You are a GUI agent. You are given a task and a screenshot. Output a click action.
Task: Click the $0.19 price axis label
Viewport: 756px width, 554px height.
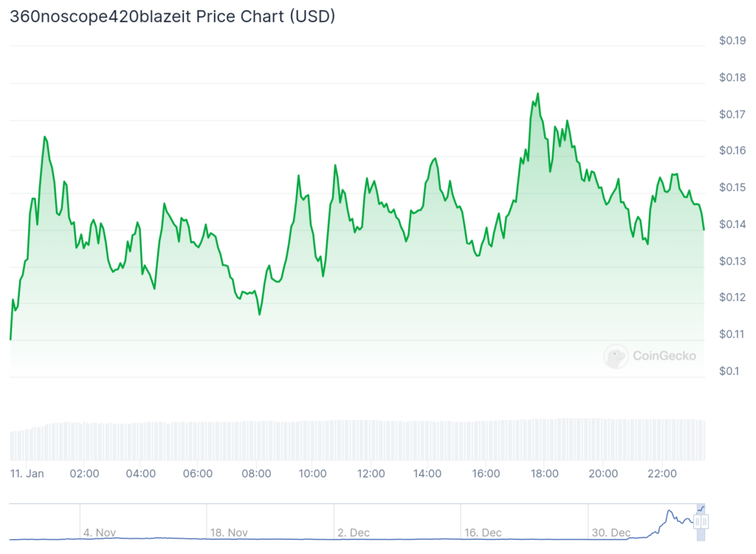point(732,41)
